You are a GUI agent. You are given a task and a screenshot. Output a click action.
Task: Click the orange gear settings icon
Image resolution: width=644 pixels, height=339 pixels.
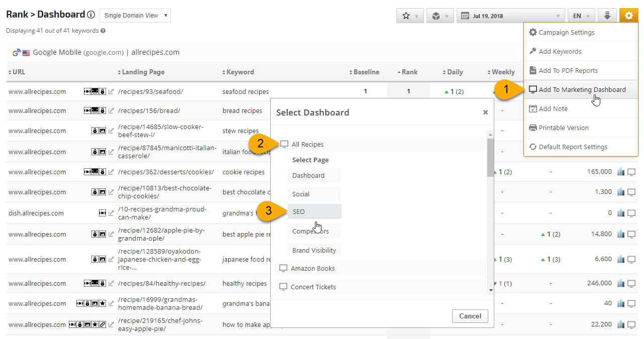pos(628,16)
